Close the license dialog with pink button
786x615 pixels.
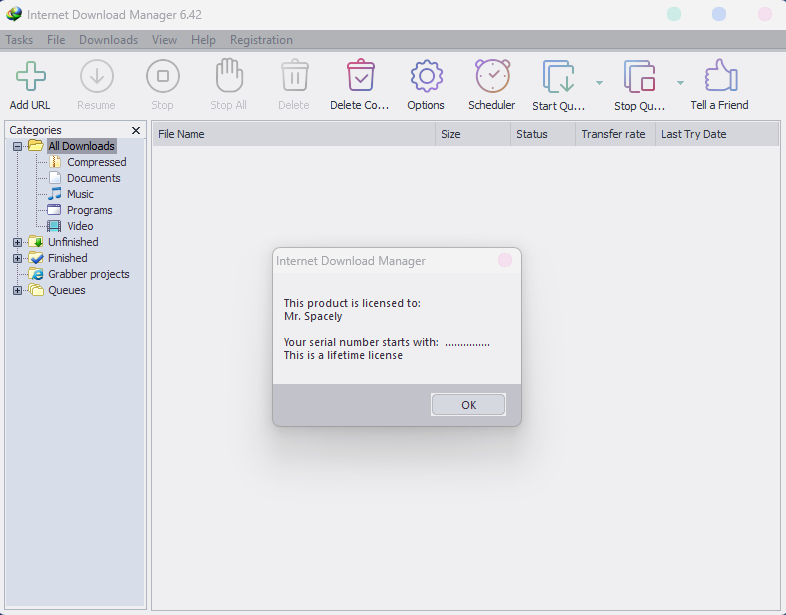click(x=505, y=260)
